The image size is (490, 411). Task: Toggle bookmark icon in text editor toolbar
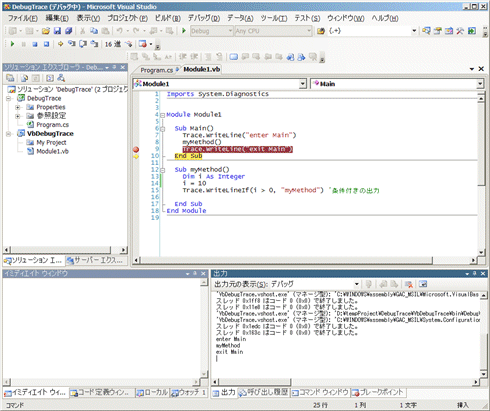pyautogui.click(x=233, y=57)
